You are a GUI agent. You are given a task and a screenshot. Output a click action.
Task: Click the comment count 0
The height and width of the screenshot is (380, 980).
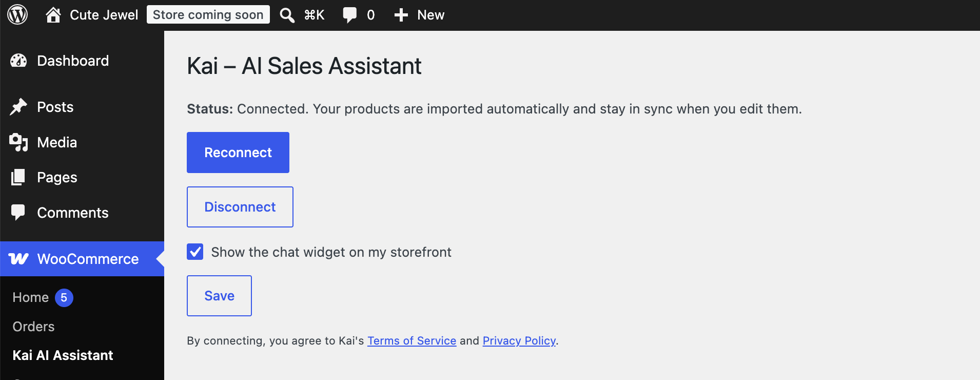tap(371, 15)
